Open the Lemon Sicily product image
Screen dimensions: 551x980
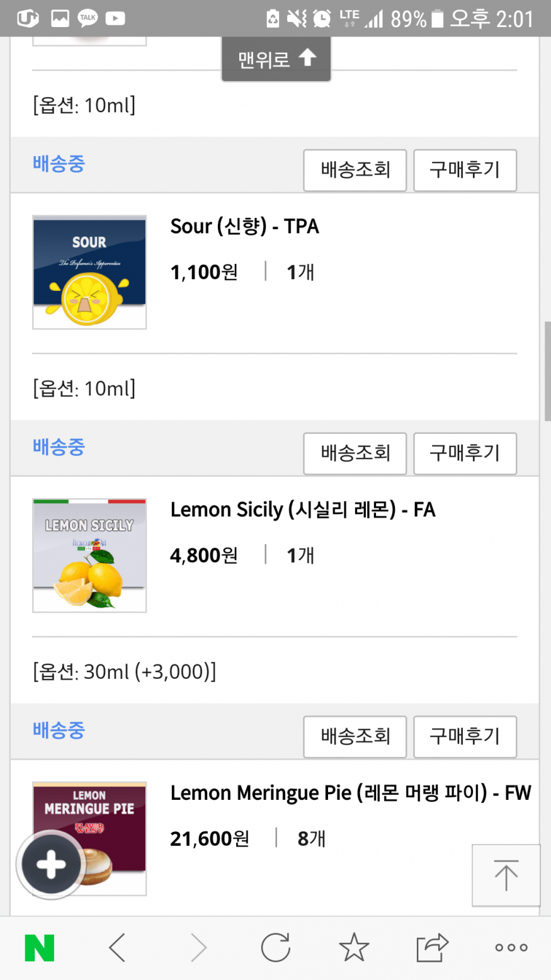coord(89,556)
